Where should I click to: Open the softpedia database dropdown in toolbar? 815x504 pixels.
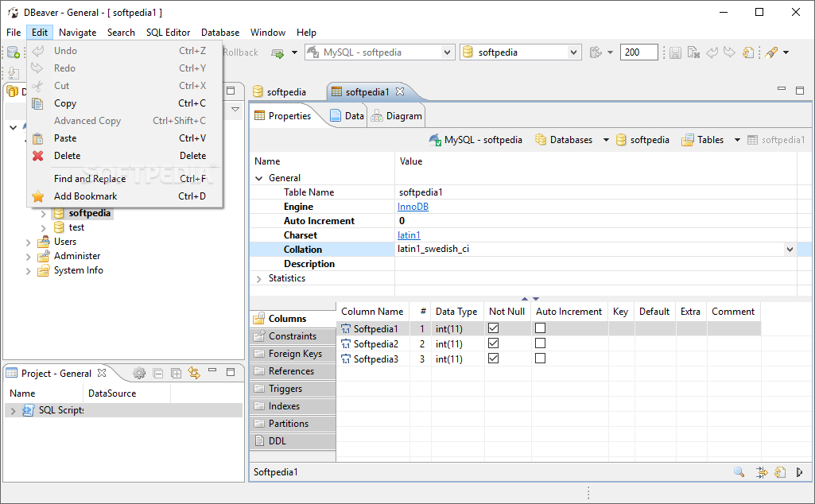coord(573,52)
